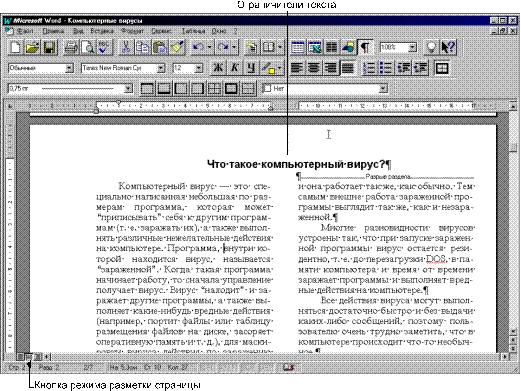Screen dimensions: 521x391
Task: Toggle the numbered list button
Action: click(x=369, y=68)
